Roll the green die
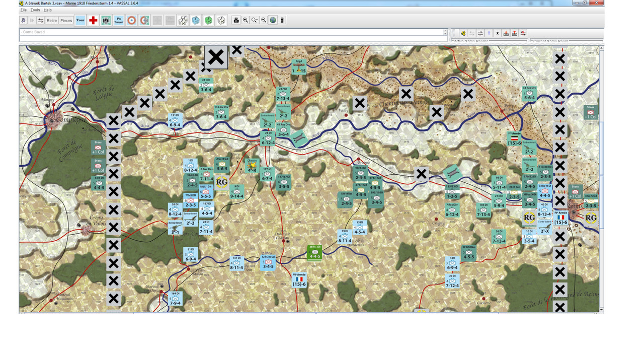The width and height of the screenshot is (644, 349). pyautogui.click(x=208, y=20)
